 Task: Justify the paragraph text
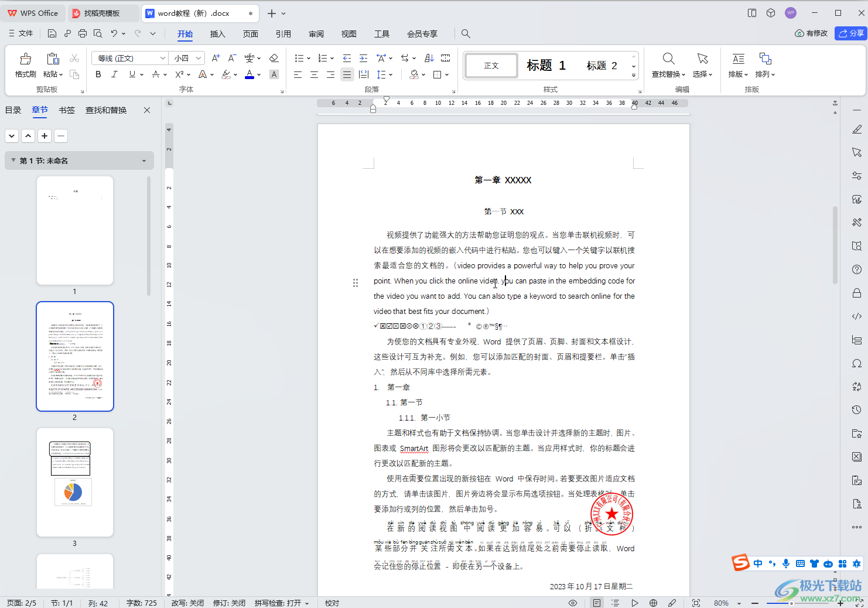(x=347, y=74)
